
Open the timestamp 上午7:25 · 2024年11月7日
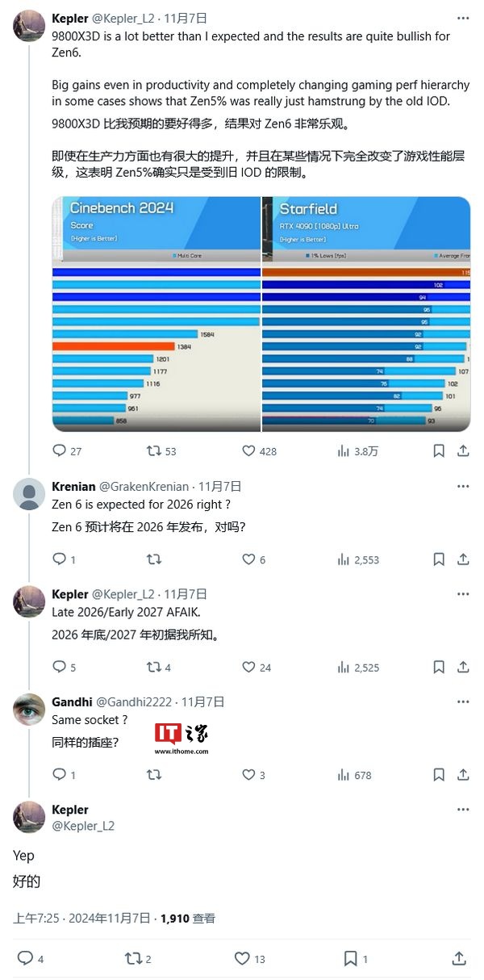tap(81, 918)
